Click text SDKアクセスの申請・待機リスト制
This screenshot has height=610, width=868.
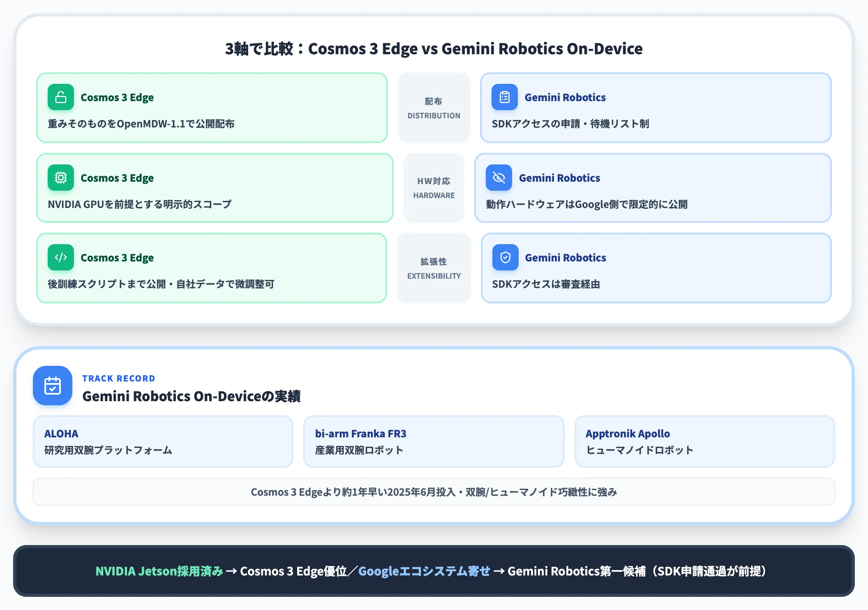570,124
